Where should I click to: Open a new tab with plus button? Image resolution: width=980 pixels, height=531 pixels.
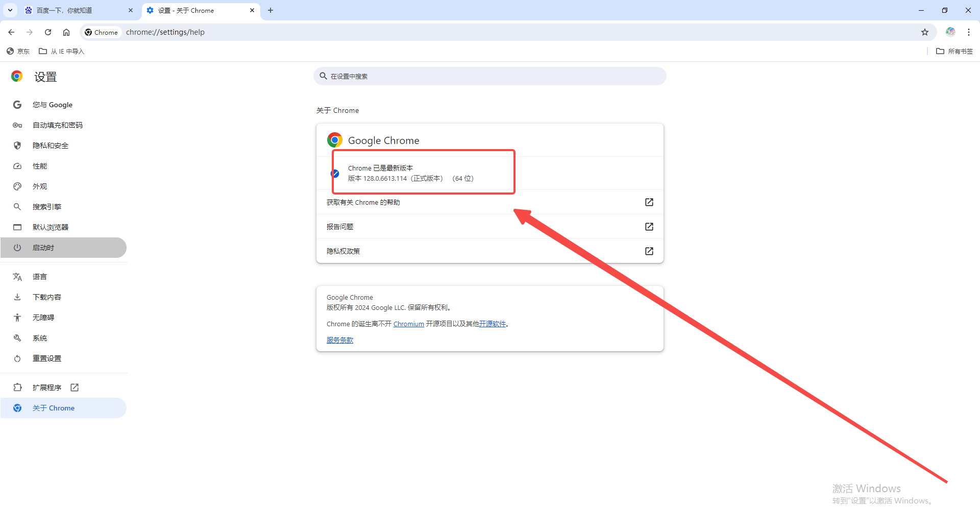click(x=271, y=10)
